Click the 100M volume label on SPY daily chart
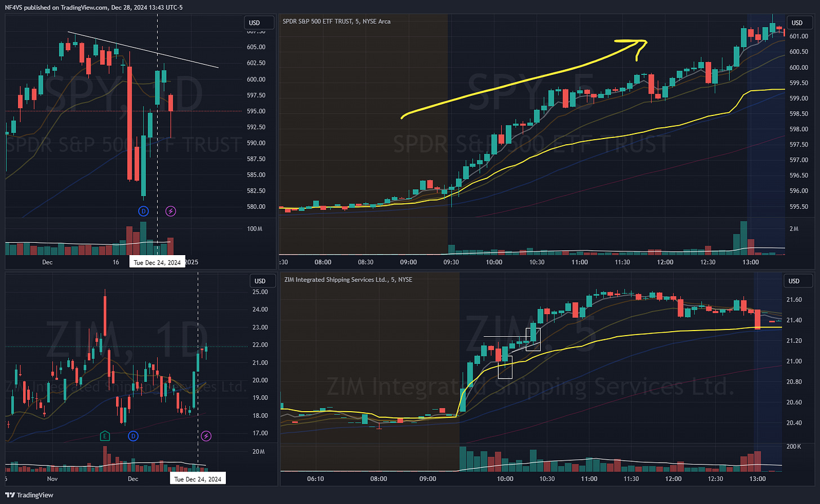The width and height of the screenshot is (820, 504). click(x=255, y=229)
